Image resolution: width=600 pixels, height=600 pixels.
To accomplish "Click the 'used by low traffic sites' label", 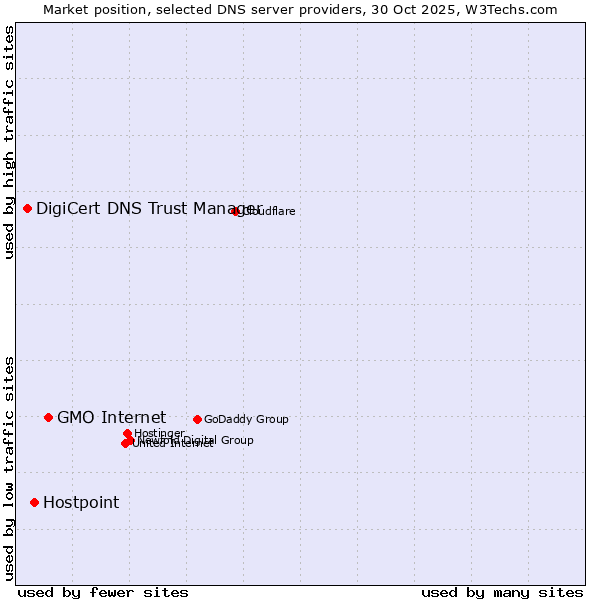I will [x=9, y=467].
